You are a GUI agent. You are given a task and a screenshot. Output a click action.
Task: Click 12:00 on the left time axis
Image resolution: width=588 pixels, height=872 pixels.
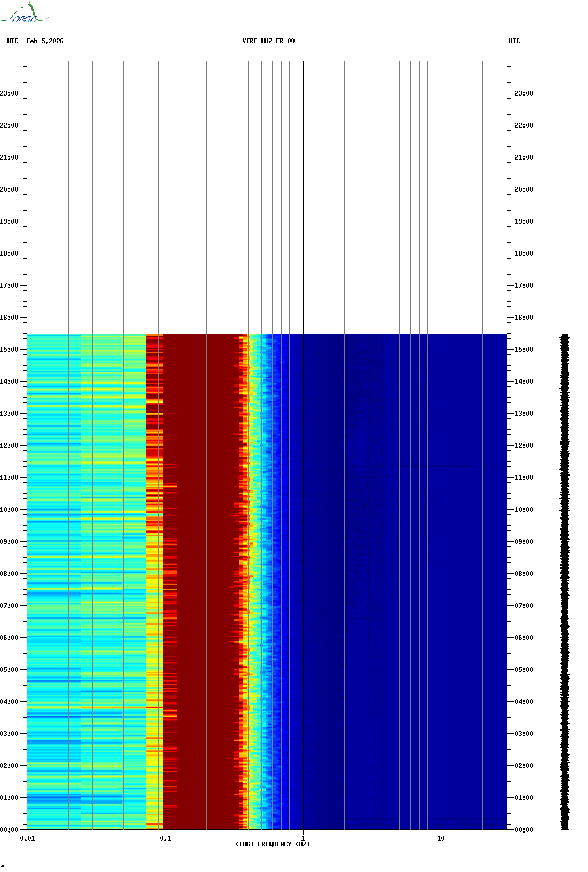[x=9, y=446]
